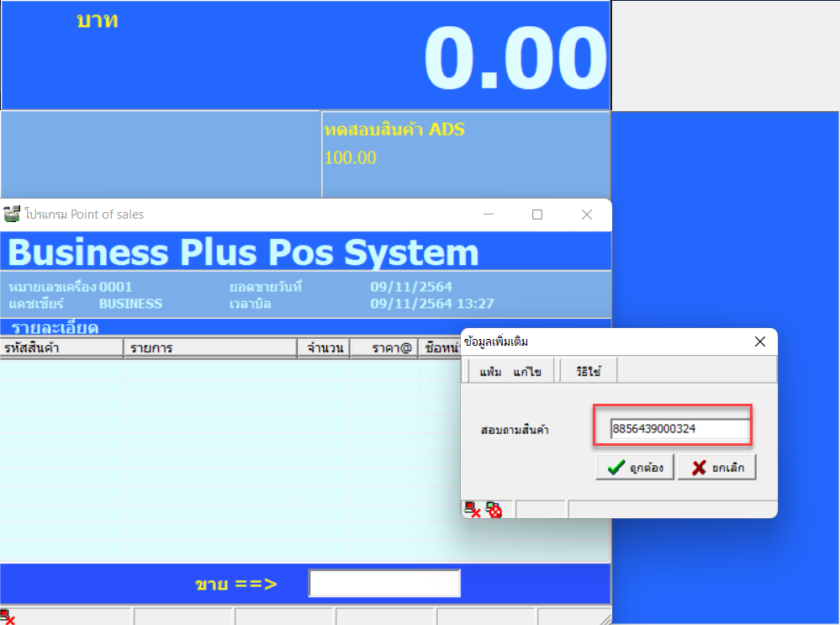Open the แฟ้ม menu
The image size is (840, 625).
[x=490, y=372]
